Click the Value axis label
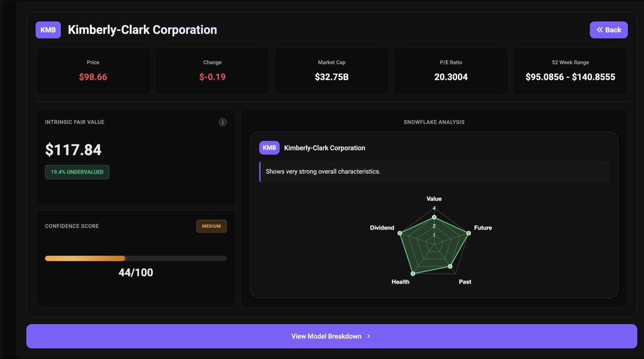This screenshot has width=644, height=359. 434,199
